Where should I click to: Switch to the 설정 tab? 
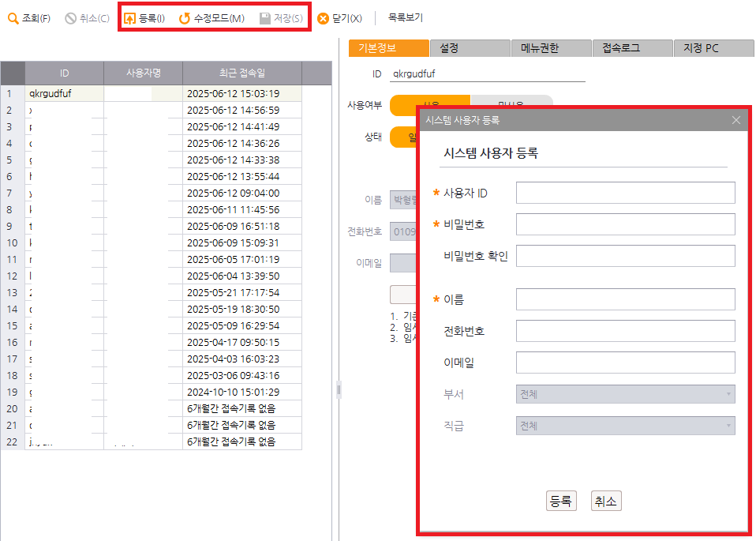(x=470, y=48)
